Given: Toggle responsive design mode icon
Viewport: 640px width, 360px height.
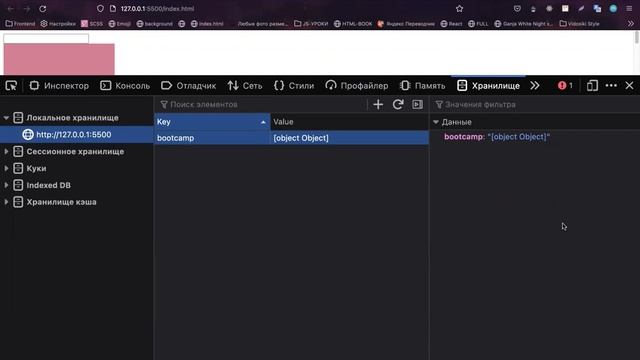Looking at the screenshot, I should [x=592, y=86].
